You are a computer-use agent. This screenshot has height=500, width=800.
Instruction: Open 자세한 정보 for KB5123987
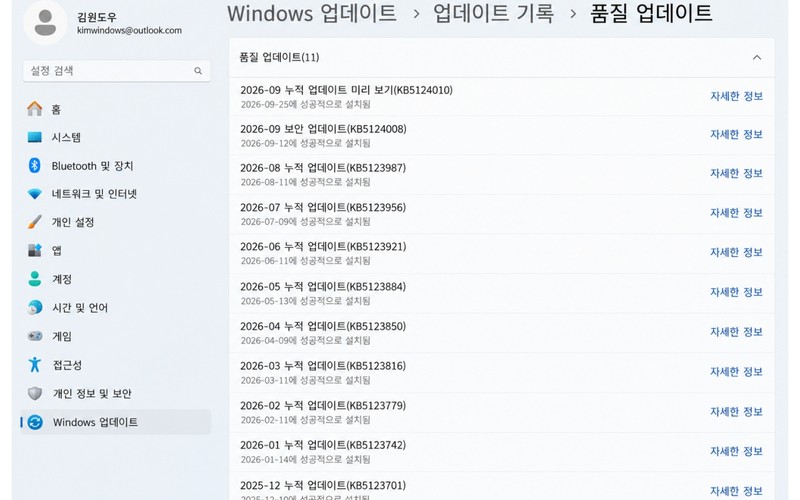click(x=736, y=173)
